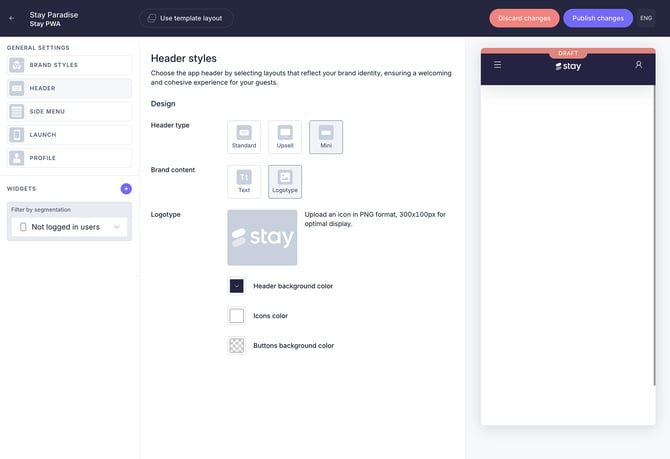Click the stay logotype upload thumbnail
The width and height of the screenshot is (670, 459).
click(262, 237)
